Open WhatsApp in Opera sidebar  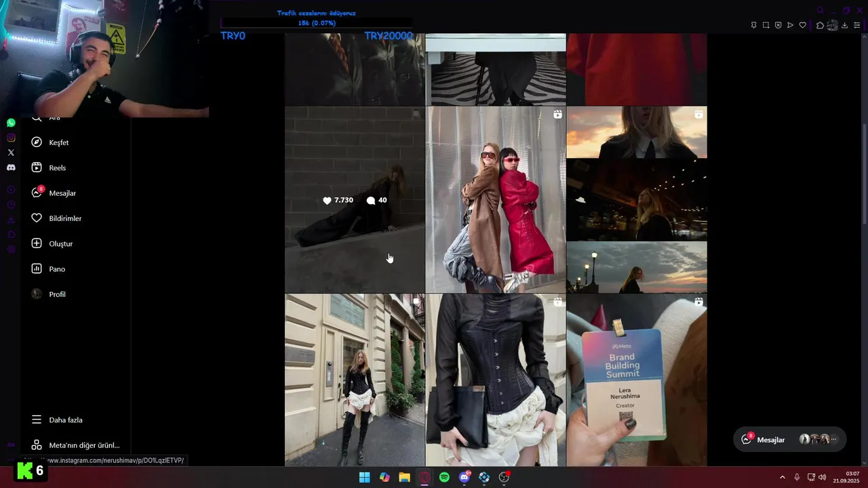click(x=11, y=123)
